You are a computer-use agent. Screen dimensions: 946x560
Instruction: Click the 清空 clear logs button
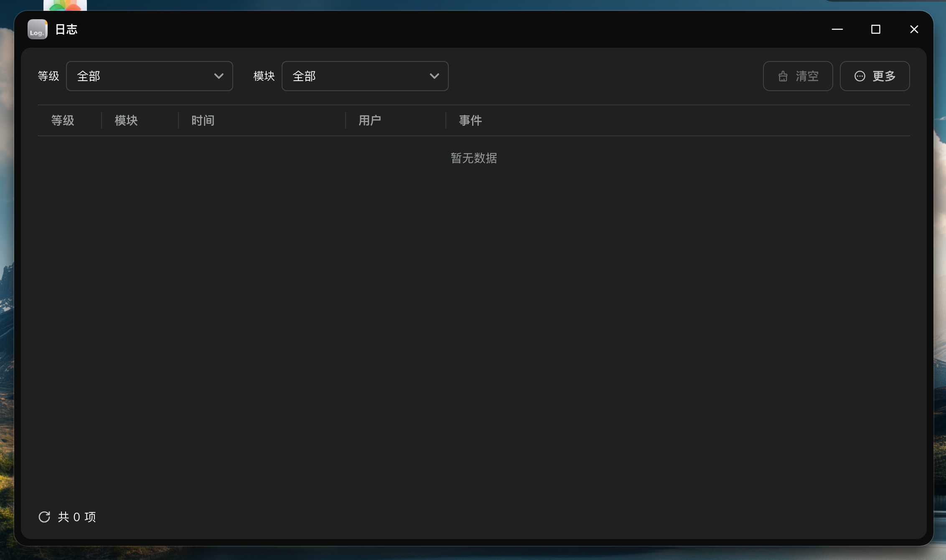tap(798, 76)
